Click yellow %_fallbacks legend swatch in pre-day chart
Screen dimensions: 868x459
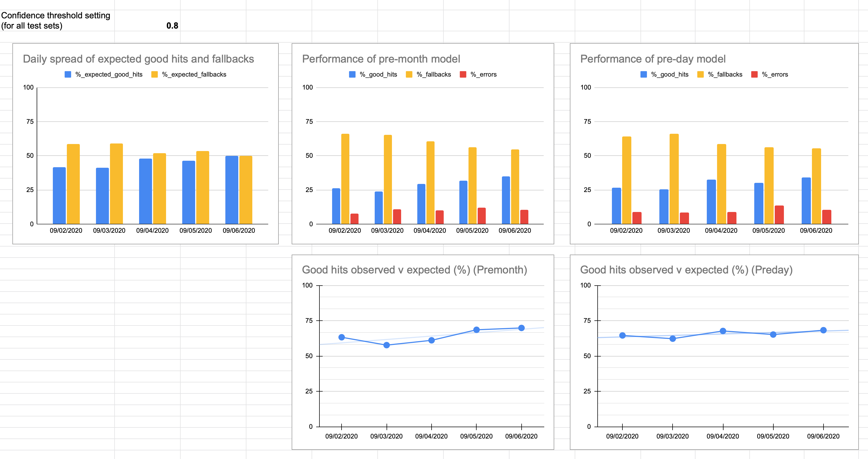tap(700, 74)
